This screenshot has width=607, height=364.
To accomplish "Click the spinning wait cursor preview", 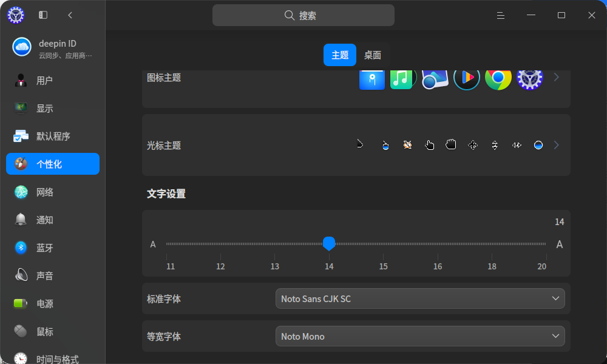I will click(x=407, y=144).
